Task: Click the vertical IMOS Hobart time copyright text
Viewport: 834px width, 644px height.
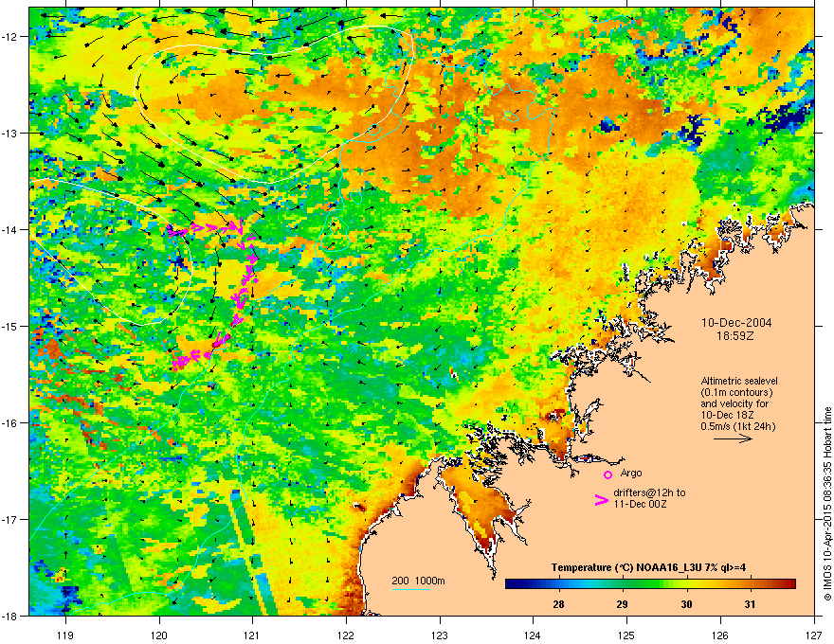Action: pos(827,504)
